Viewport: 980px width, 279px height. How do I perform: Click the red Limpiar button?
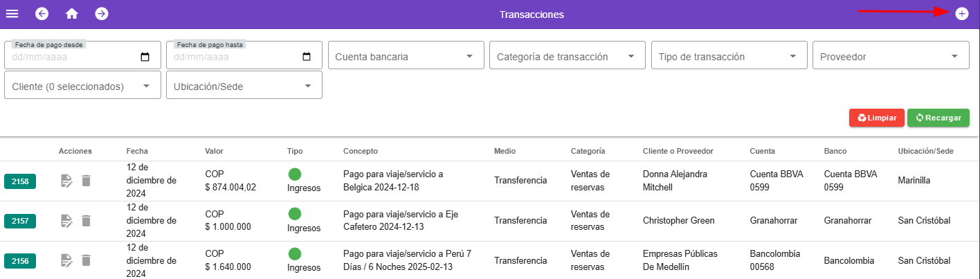tap(876, 118)
